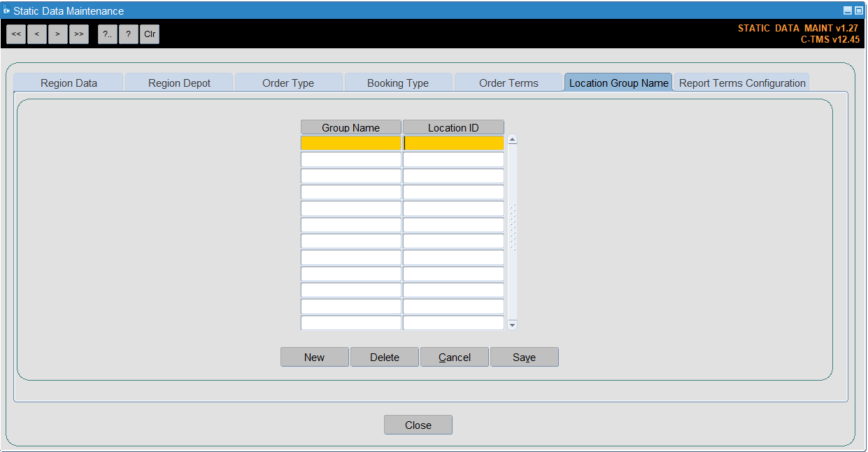Jump to last record with >> button
The height and width of the screenshot is (452, 868).
point(79,34)
